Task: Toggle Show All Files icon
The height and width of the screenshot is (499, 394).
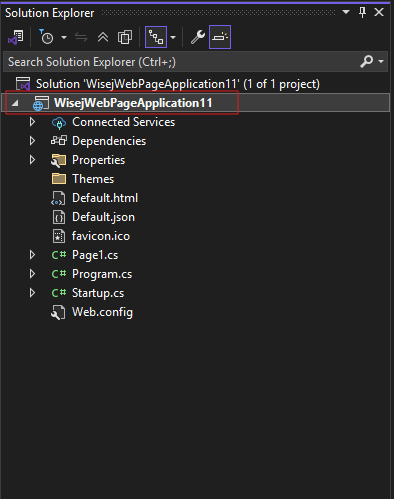Action: pos(125,37)
